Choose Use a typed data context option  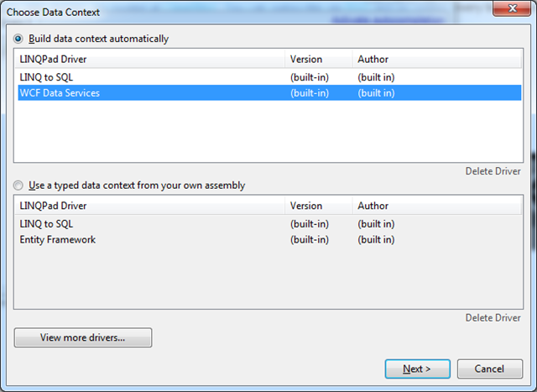18,185
